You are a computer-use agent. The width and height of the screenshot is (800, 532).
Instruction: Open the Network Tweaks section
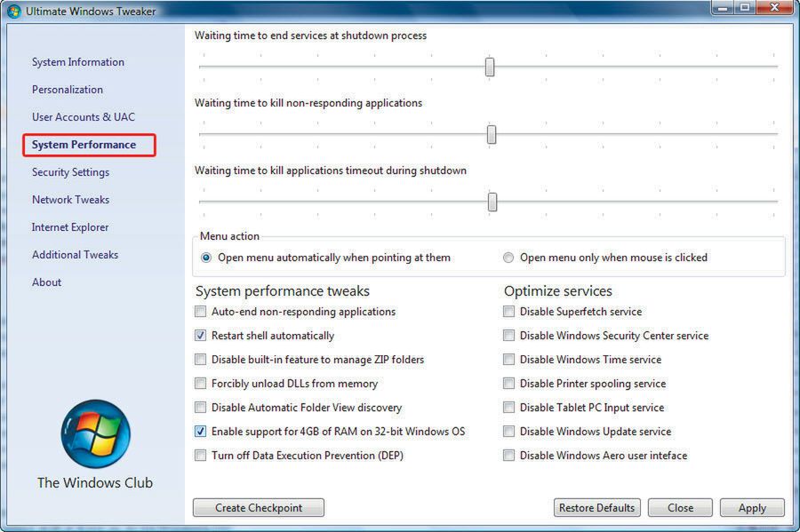point(70,200)
